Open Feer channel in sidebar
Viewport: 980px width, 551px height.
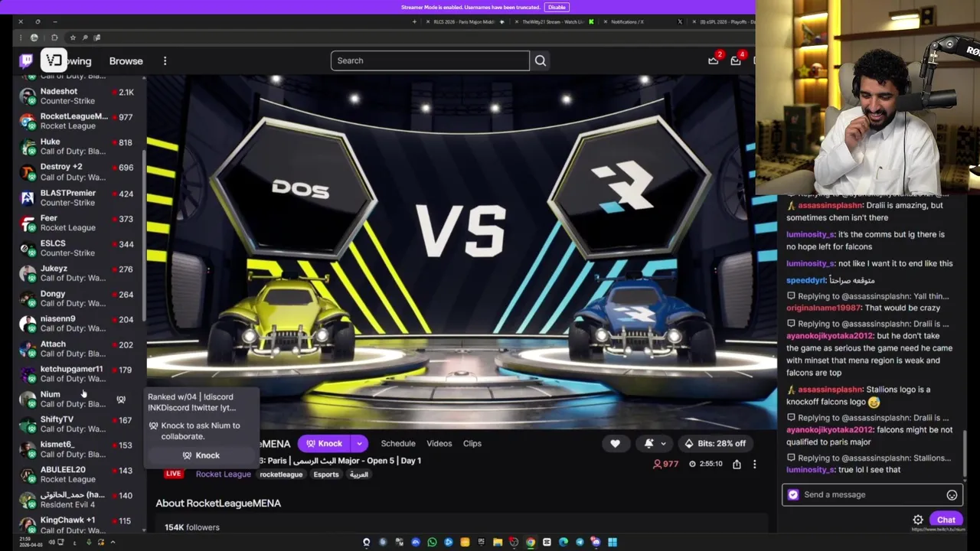point(77,223)
